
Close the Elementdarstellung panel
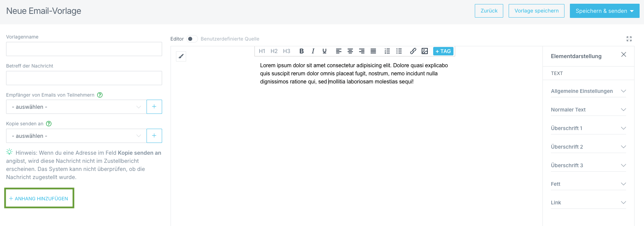pyautogui.click(x=624, y=55)
